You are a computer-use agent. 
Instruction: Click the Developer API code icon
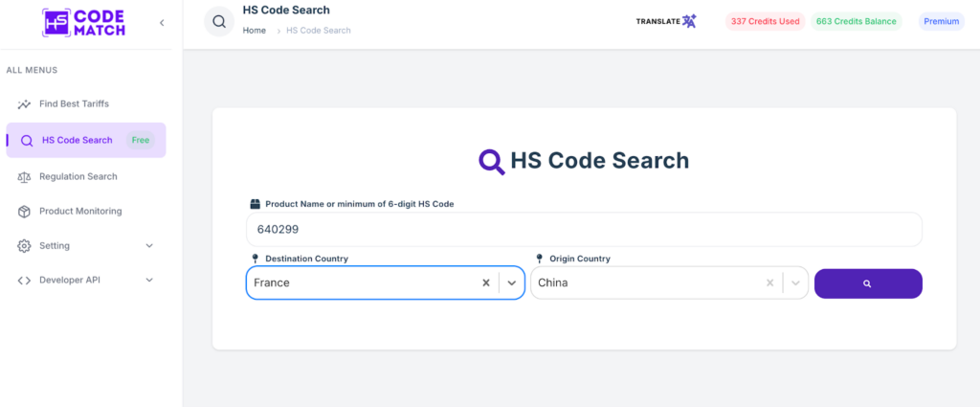[x=24, y=280]
